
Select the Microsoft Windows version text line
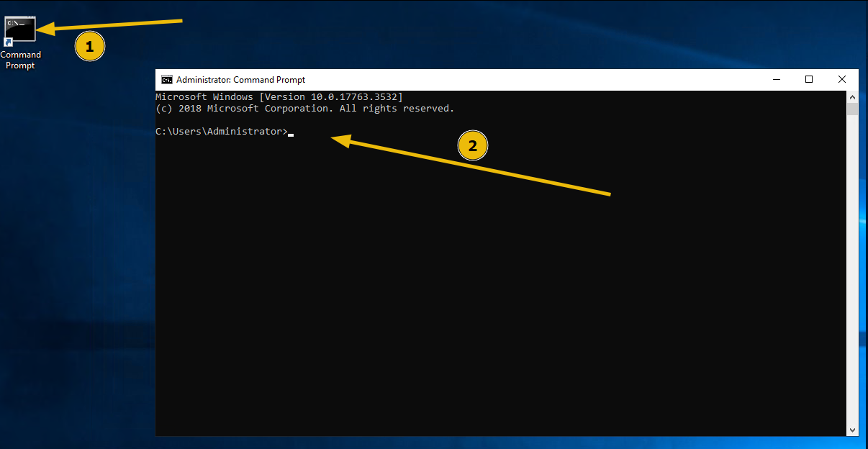[x=279, y=96]
